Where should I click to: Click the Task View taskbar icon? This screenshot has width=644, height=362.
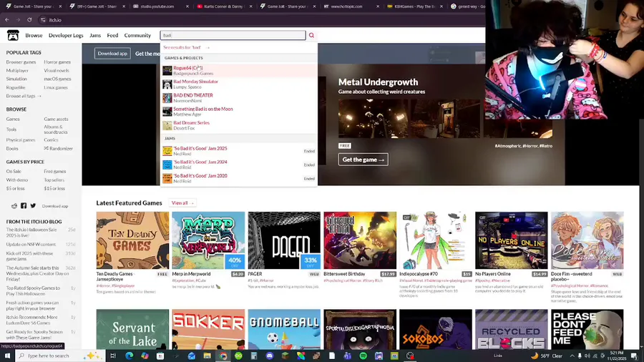tap(113, 356)
